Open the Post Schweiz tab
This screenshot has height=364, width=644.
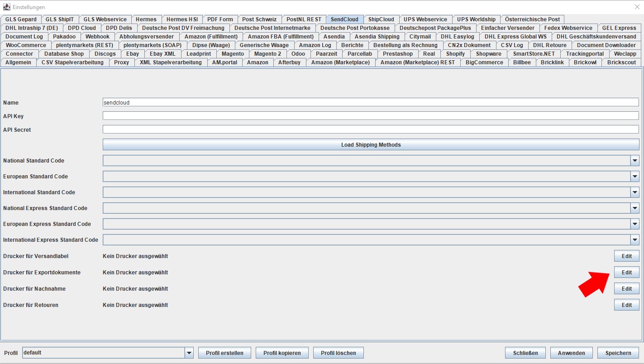point(259,19)
